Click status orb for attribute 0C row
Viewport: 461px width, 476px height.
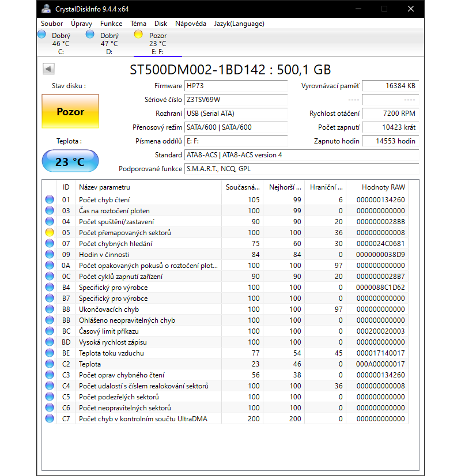click(50, 276)
